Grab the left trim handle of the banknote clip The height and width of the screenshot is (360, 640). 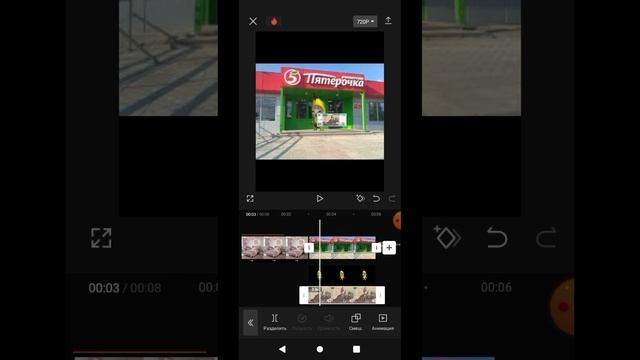pyautogui.click(x=303, y=295)
